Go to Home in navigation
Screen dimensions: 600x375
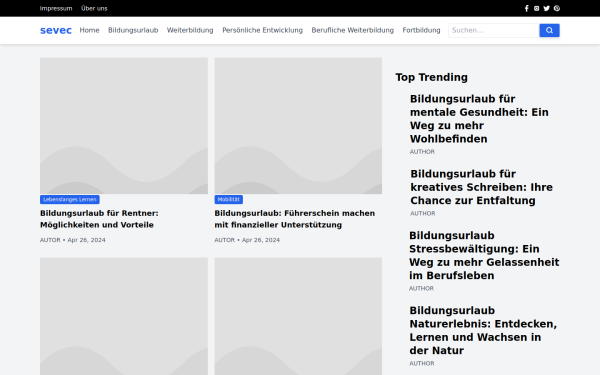coord(90,30)
